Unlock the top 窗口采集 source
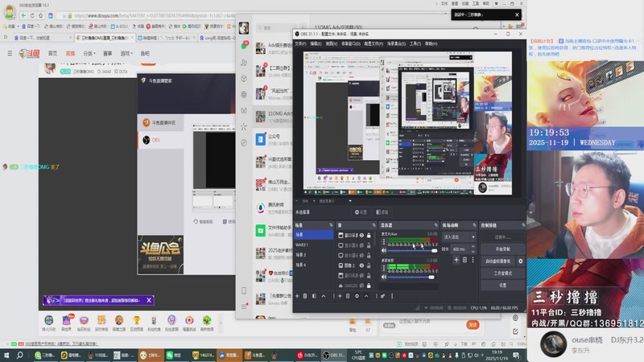 click(x=369, y=235)
